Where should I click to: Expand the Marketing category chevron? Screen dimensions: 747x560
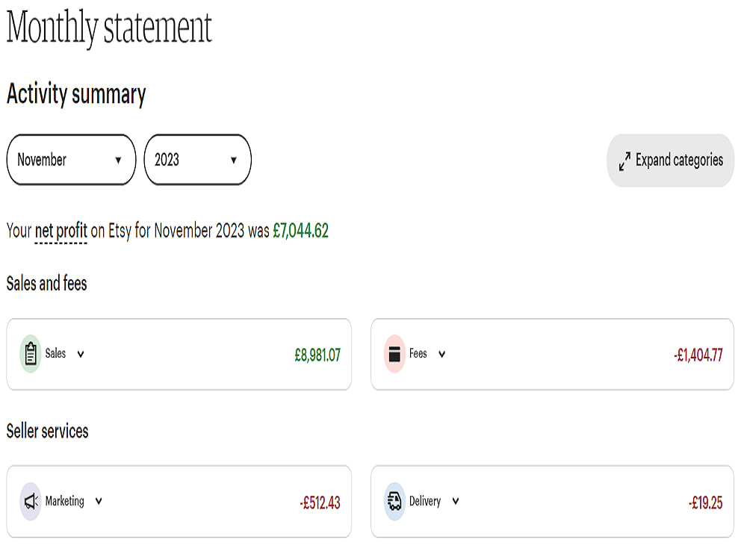pyautogui.click(x=99, y=502)
